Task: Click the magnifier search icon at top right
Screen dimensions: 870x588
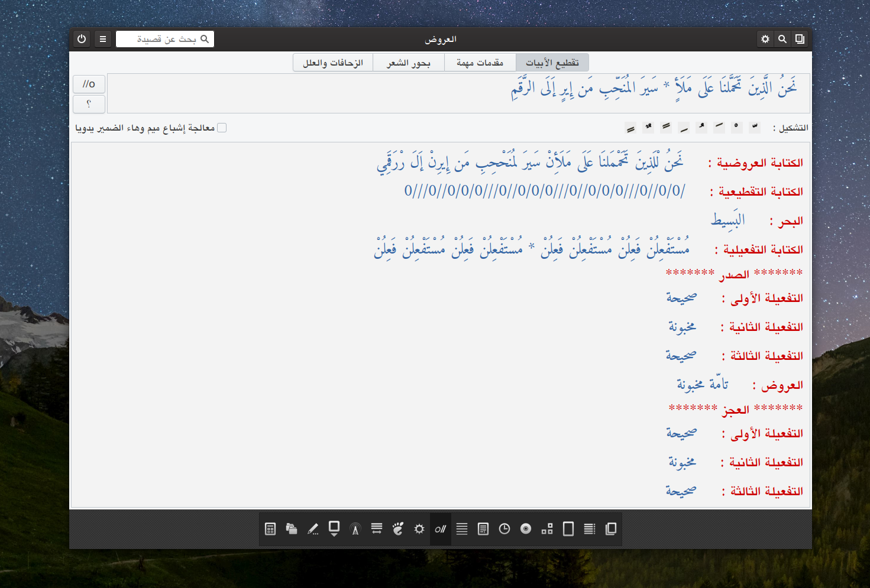Action: 782,39
